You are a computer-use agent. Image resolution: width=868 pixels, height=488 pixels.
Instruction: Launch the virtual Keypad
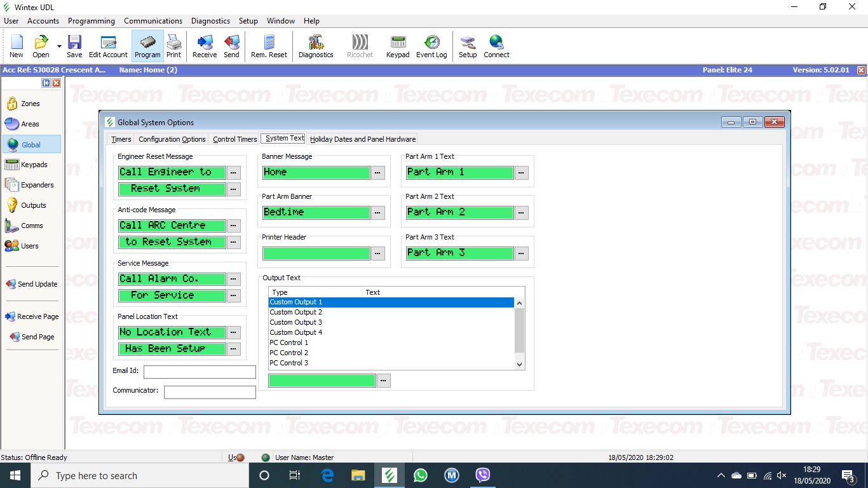(x=398, y=46)
